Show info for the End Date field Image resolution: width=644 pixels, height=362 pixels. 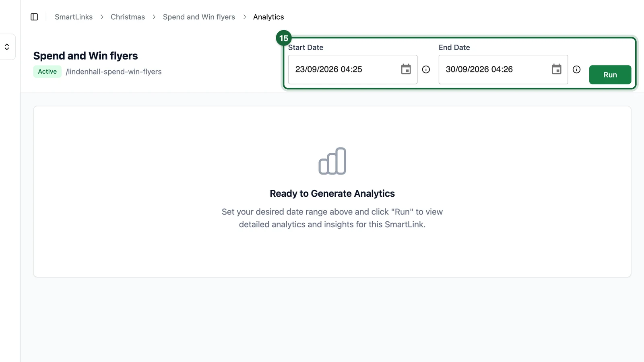pos(576,70)
